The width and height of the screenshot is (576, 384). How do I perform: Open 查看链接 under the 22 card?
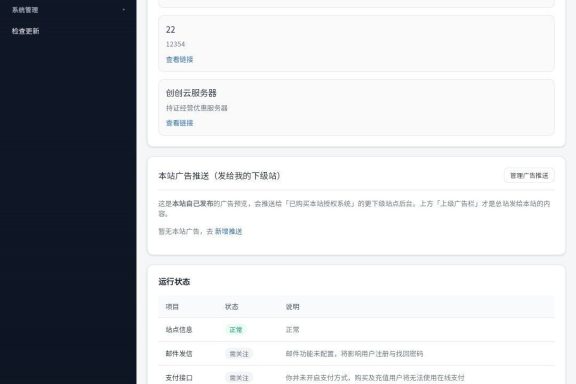179,60
